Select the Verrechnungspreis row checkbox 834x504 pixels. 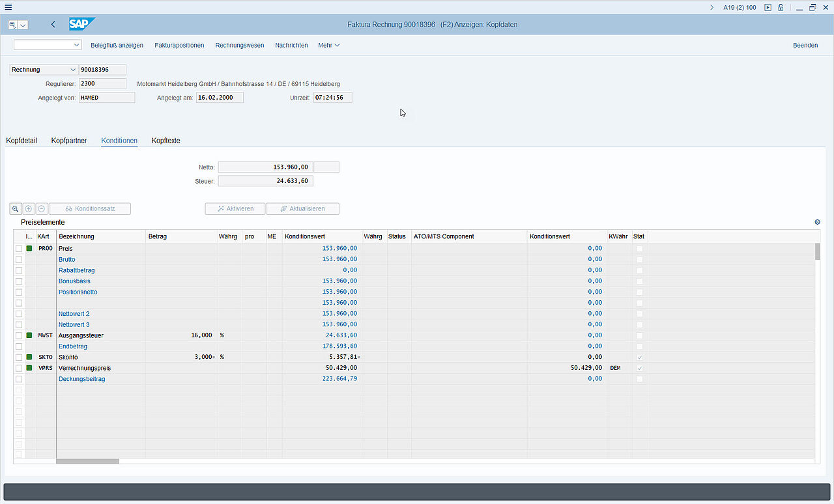pos(19,368)
